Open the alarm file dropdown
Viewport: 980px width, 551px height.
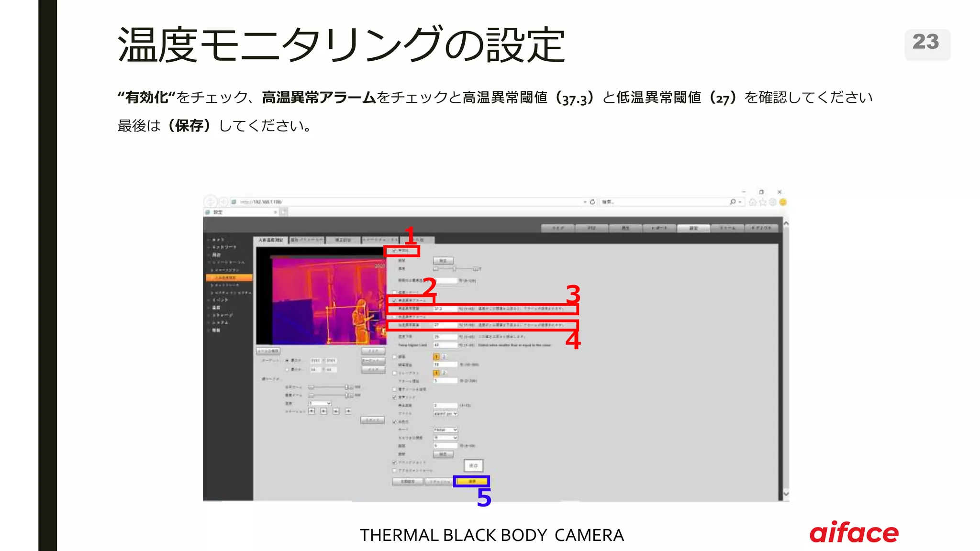(x=445, y=414)
